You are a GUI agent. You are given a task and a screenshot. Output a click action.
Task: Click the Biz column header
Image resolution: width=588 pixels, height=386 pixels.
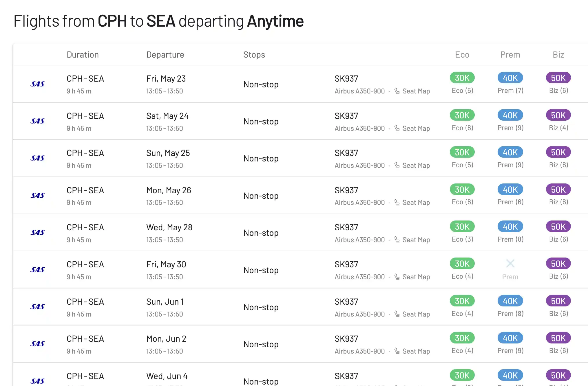pyautogui.click(x=558, y=55)
